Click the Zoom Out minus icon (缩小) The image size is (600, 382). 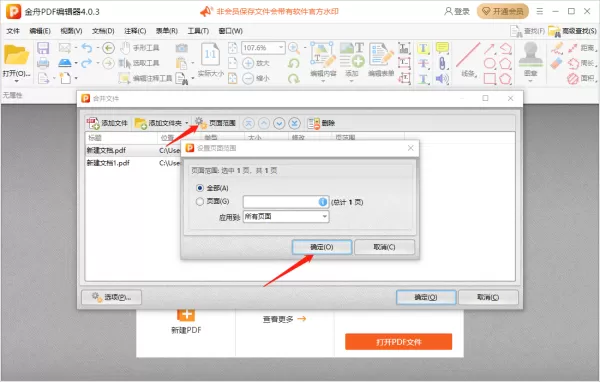pyautogui.click(x=256, y=78)
